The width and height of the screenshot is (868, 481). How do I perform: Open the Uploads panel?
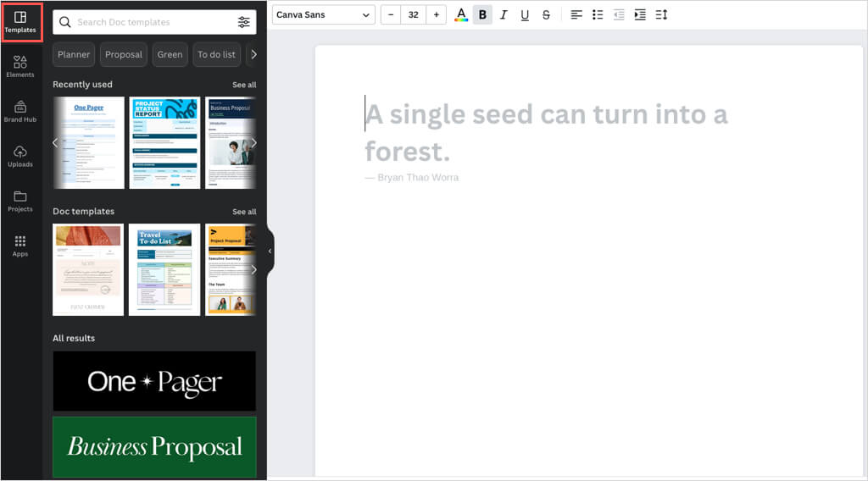tap(20, 156)
